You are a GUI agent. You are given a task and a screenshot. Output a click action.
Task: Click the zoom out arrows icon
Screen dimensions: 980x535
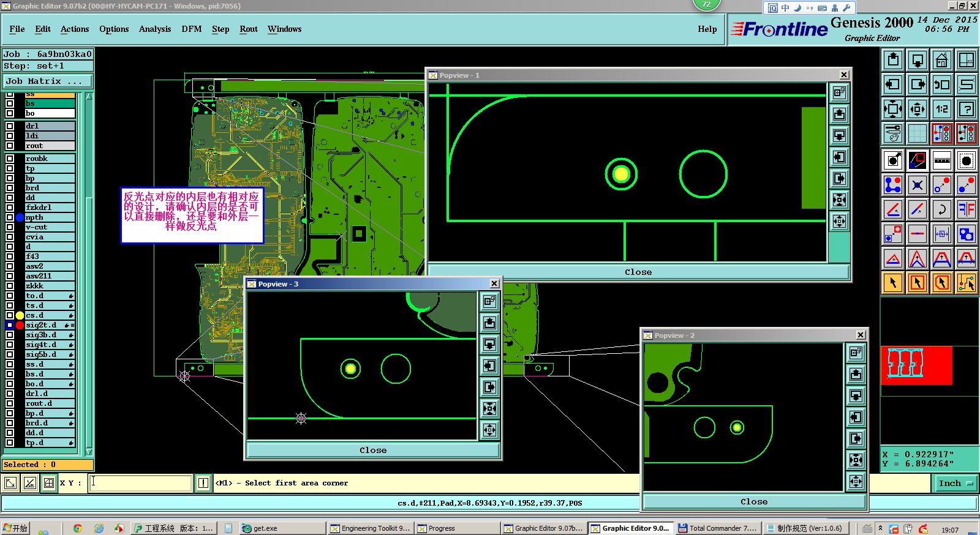click(918, 110)
